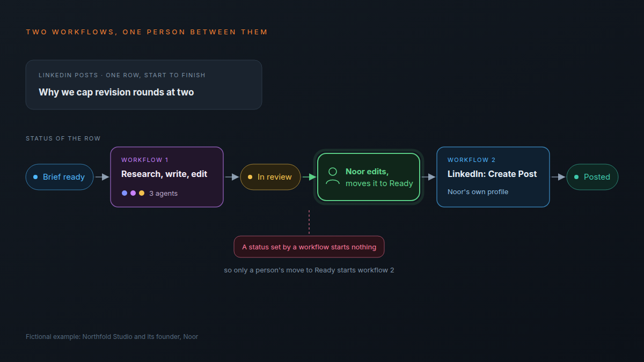Click the 'Fictional example: Northfold Studio' footnote
This screenshot has width=644, height=362.
click(x=112, y=337)
